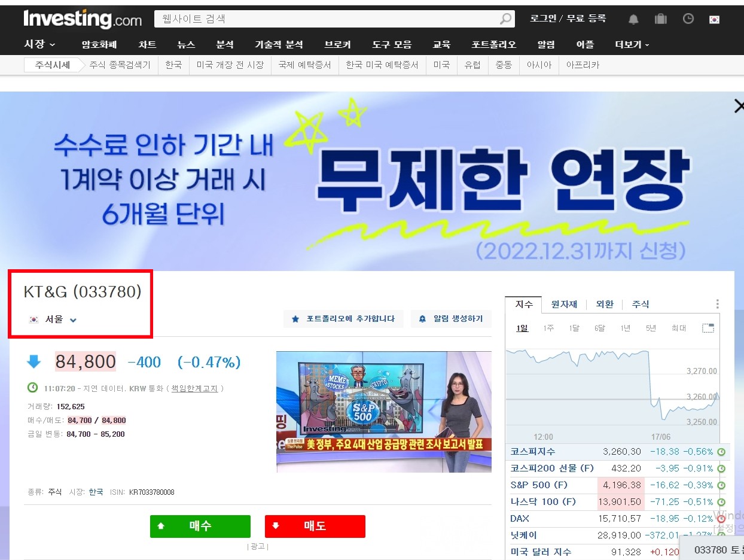Open the 아시아 submenu link

(x=539, y=65)
